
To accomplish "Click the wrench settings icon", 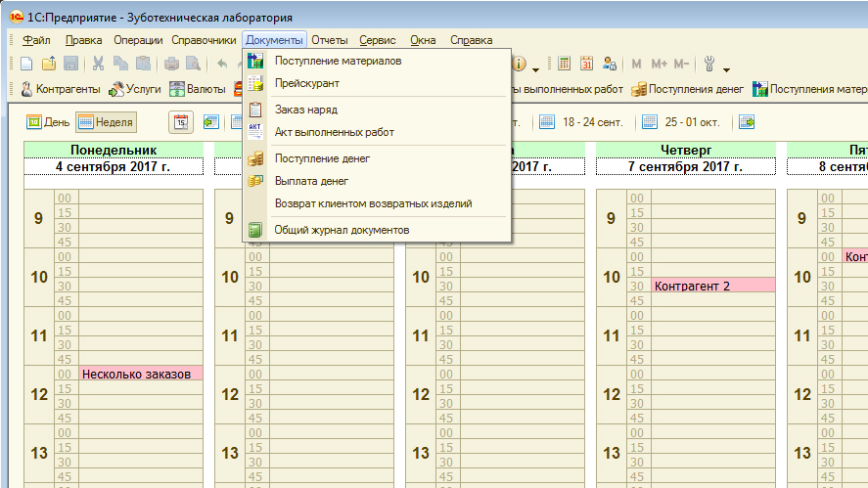I will click(x=710, y=65).
